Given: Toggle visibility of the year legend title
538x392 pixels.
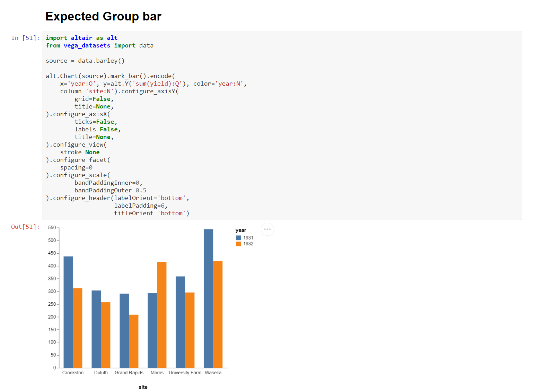Looking at the screenshot, I should tap(240, 230).
